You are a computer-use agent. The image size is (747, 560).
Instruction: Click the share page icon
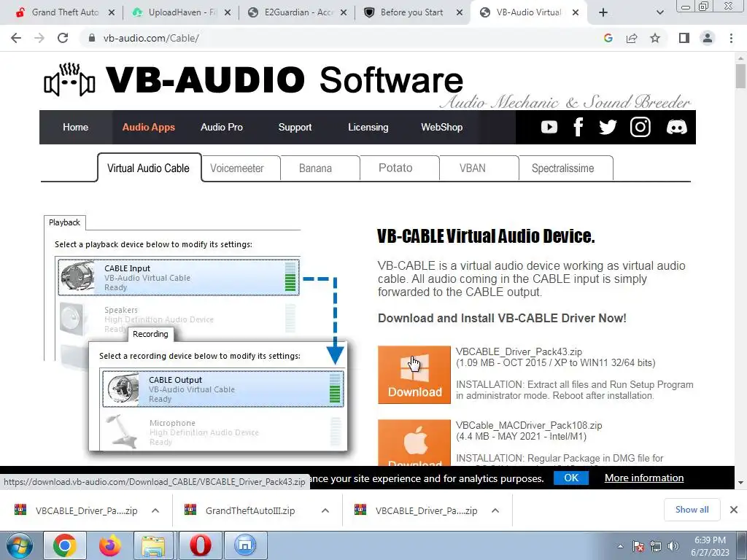(632, 38)
